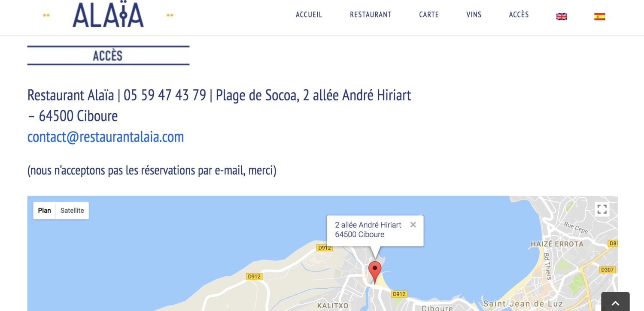This screenshot has width=644, height=311.
Task: Click the scroll-to-top arrow button
Action: [x=615, y=302]
